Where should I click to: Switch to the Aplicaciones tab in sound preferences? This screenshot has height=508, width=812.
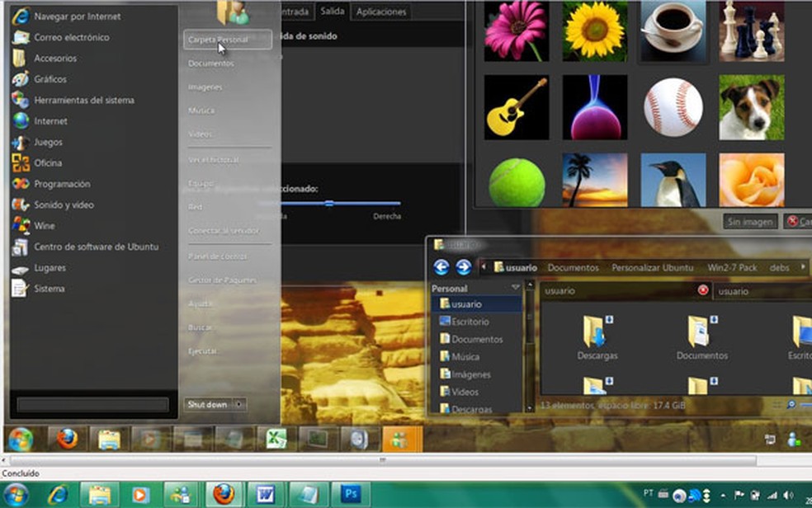point(381,12)
